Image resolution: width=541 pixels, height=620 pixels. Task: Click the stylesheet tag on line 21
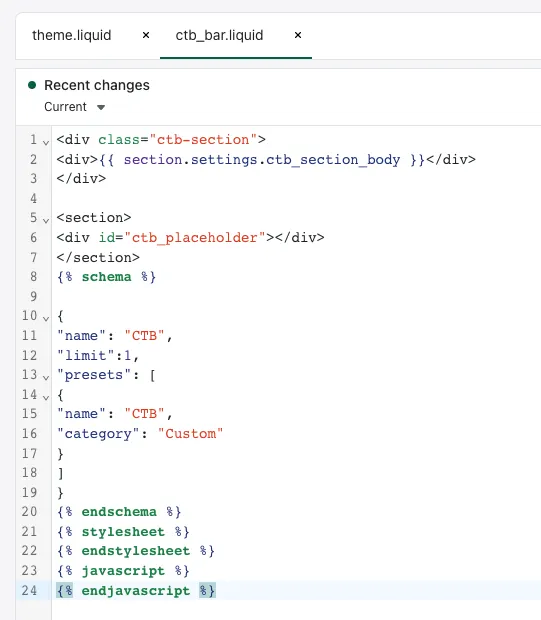coord(123,531)
